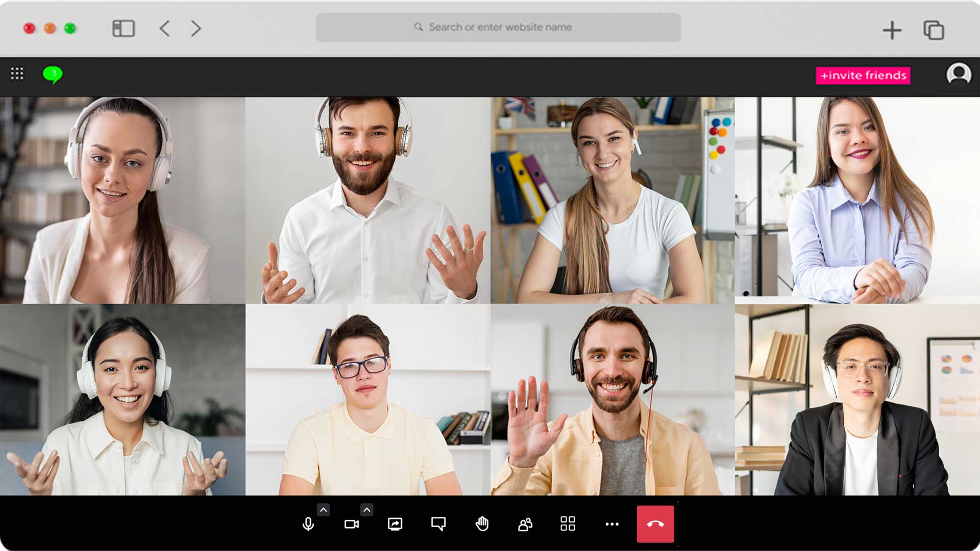The image size is (980, 551).
Task: Toggle the browser sidebar
Action: coord(124,29)
